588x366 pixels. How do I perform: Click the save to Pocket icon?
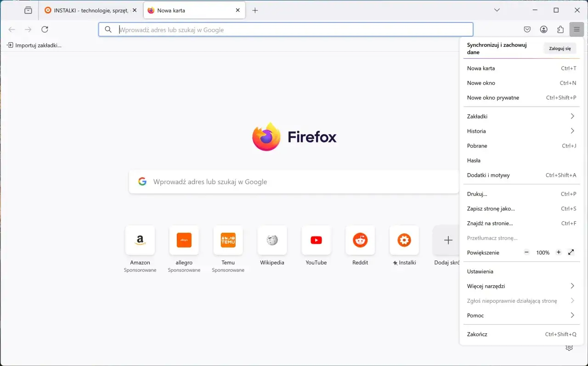[527, 29]
